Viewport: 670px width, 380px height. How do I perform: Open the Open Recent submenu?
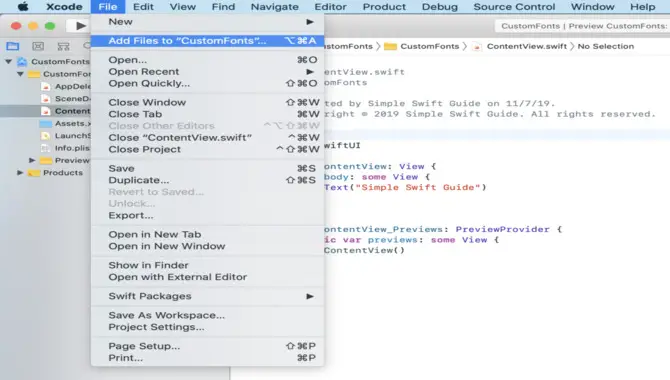click(207, 71)
